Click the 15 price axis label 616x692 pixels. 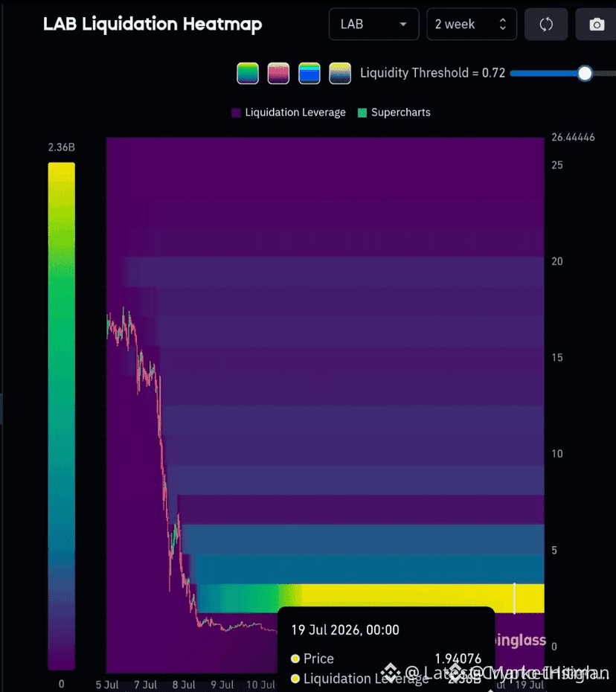click(x=557, y=357)
